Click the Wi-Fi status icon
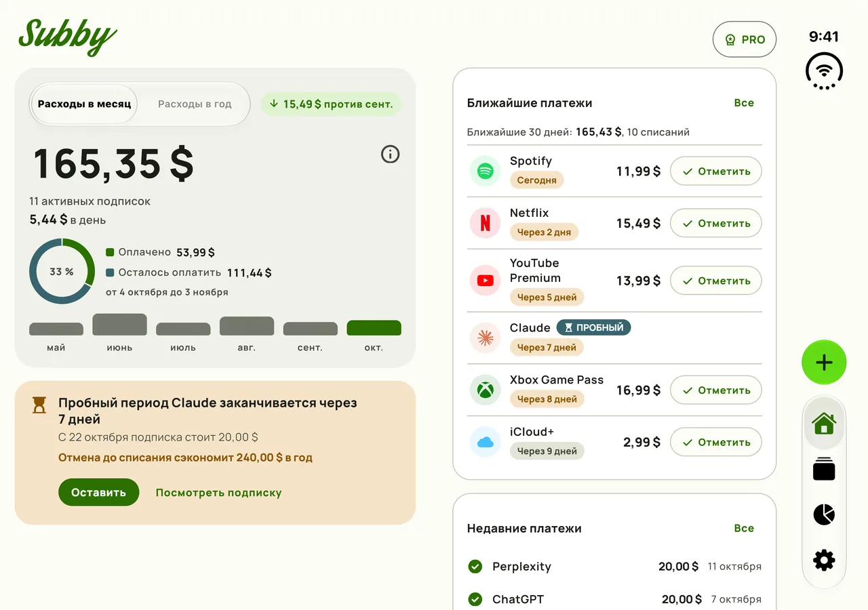The image size is (868, 610). tap(824, 71)
